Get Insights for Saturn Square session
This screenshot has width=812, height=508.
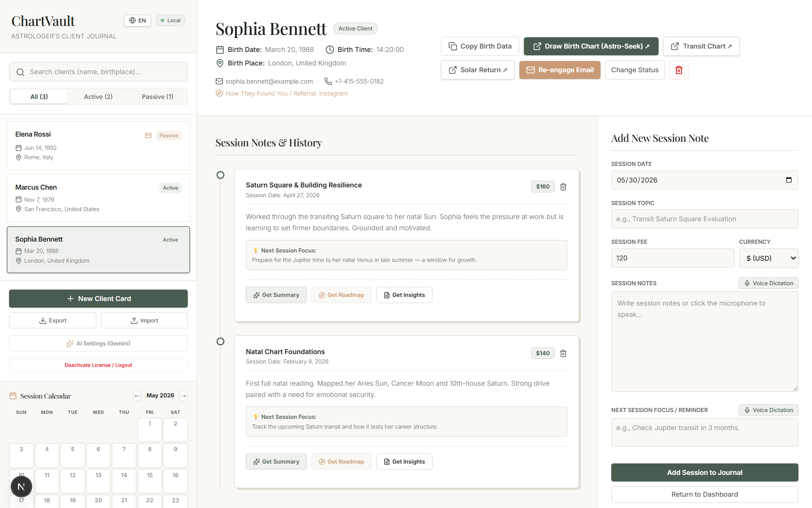click(x=404, y=295)
